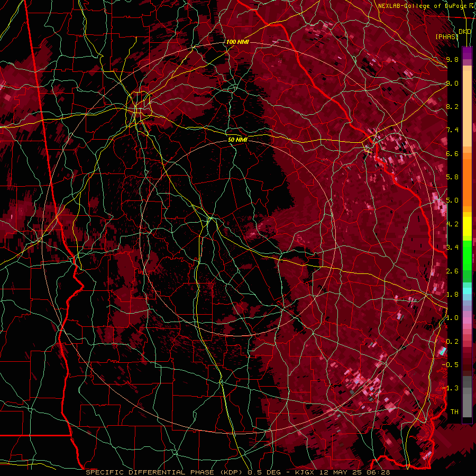Click the 5.8 value on the color scale
This screenshot has width=476, height=476.
click(x=452, y=177)
